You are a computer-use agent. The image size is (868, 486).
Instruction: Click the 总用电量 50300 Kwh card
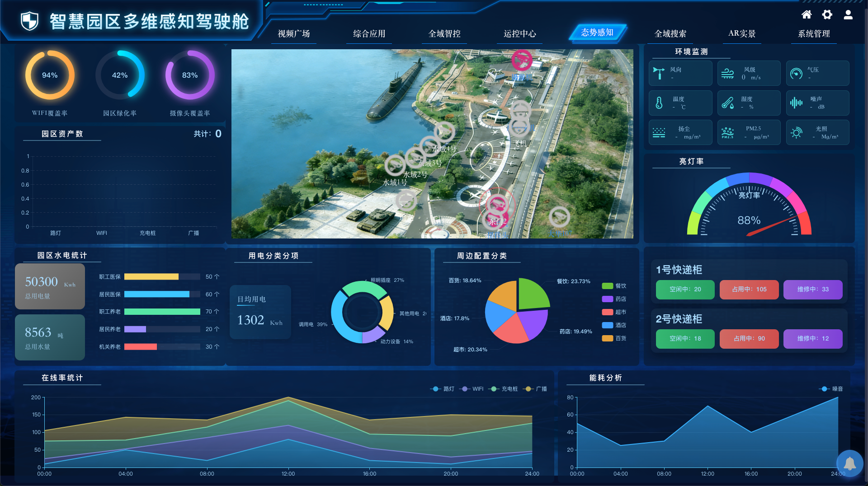coord(50,286)
